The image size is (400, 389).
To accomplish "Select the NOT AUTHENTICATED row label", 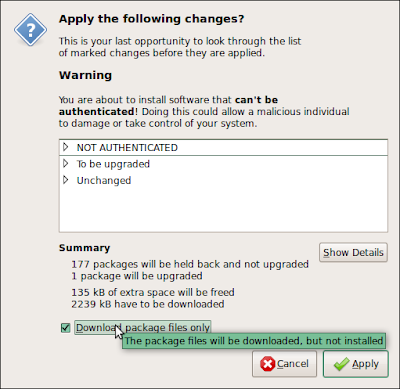I will [x=127, y=147].
